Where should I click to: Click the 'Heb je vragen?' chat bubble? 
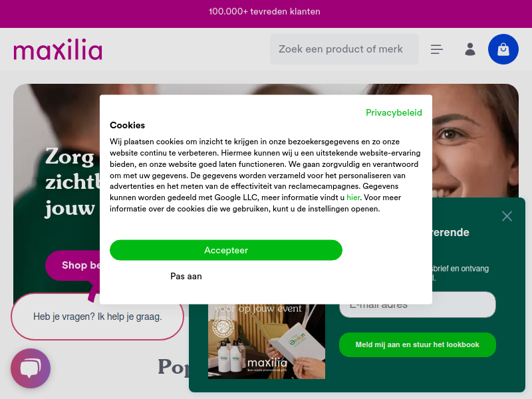pyautogui.click(x=97, y=317)
